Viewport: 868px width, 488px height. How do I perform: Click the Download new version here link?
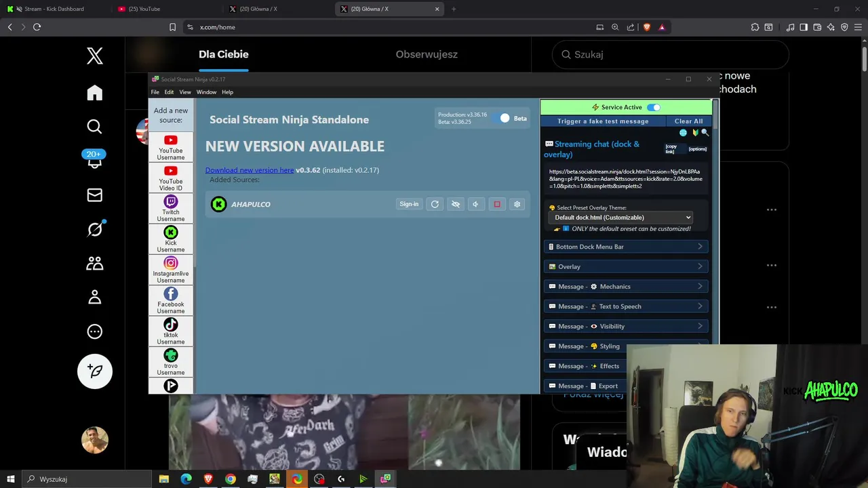250,170
